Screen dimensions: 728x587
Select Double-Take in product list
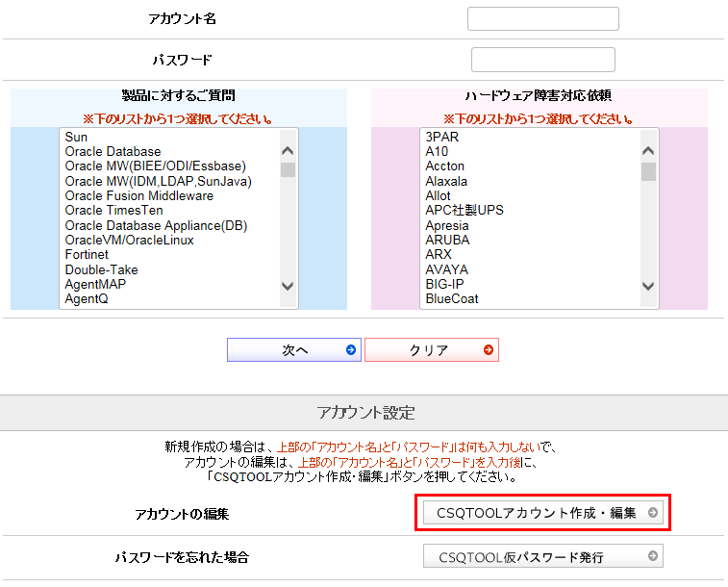pos(102,269)
